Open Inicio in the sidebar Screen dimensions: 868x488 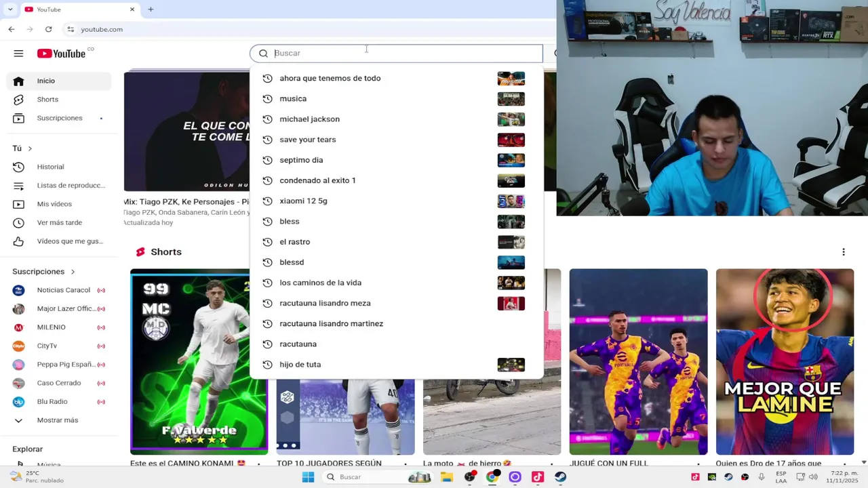tap(60, 81)
